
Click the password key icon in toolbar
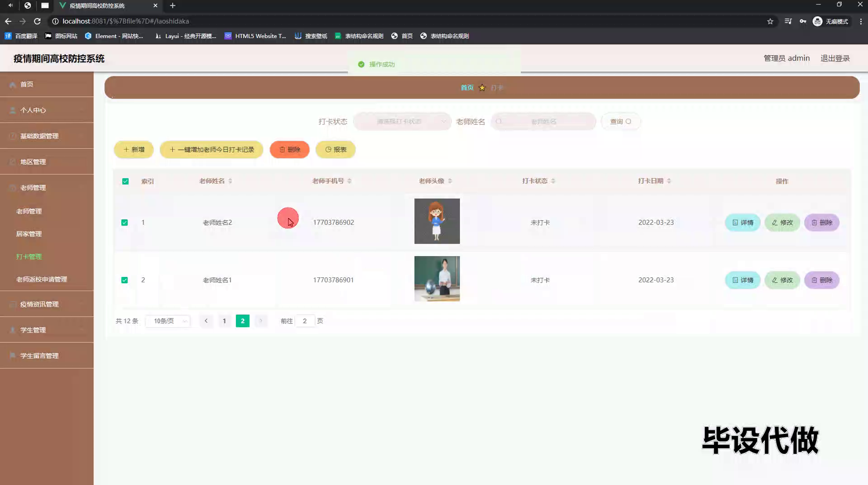pos(803,21)
